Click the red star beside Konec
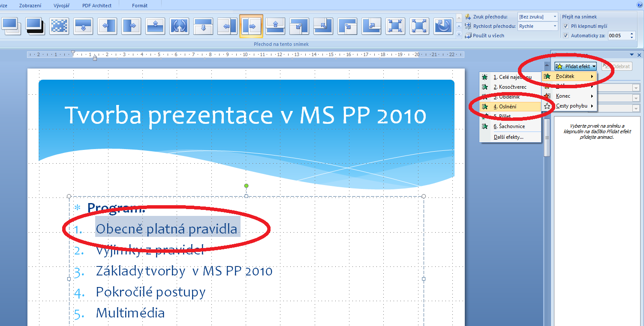The width and height of the screenshot is (644, 326). pos(547,96)
